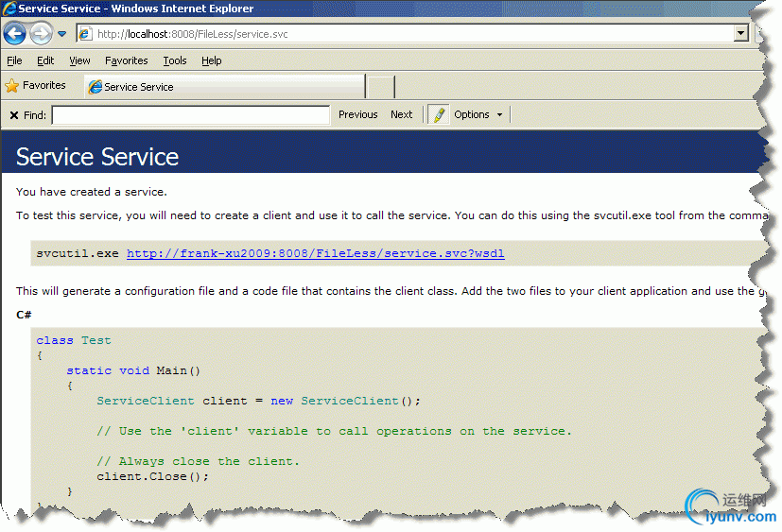Click the 'svcutil.exe' command text
This screenshot has height=532, width=782.
click(x=78, y=253)
